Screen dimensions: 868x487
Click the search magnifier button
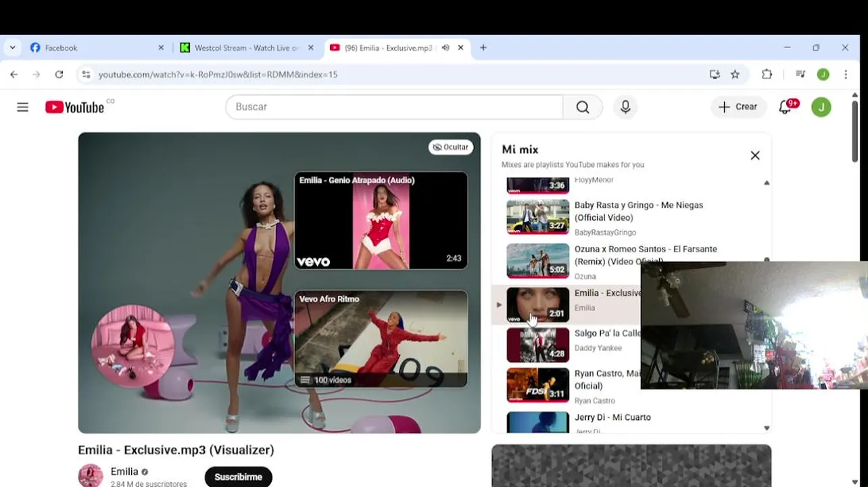pos(582,107)
